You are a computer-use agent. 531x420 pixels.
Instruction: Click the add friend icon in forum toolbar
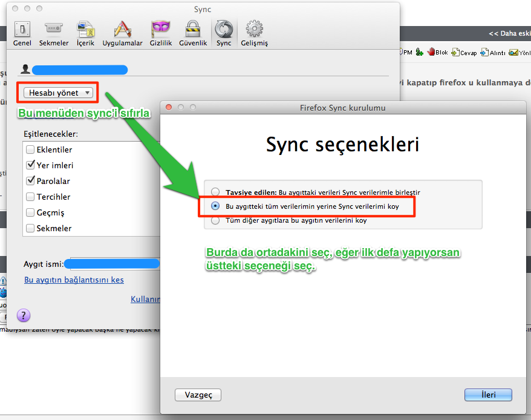click(x=419, y=52)
